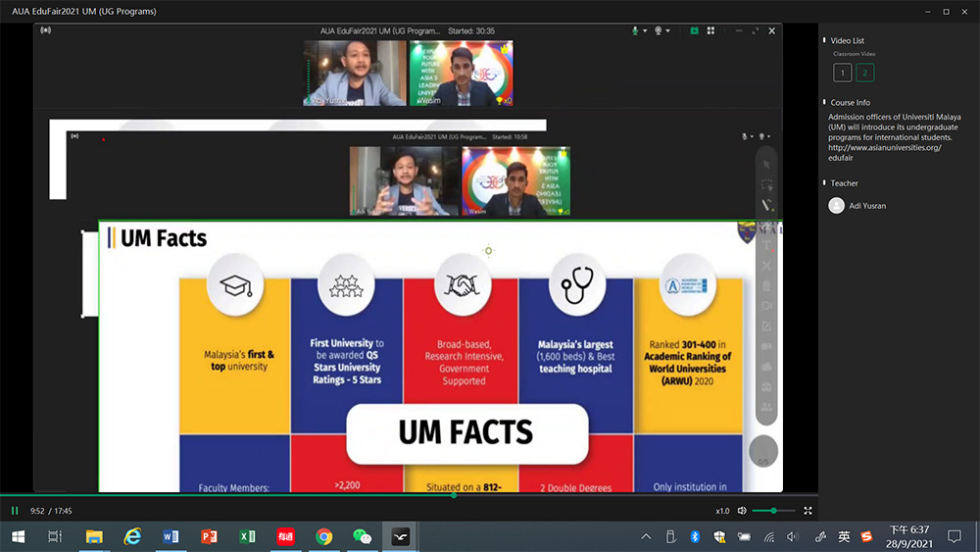Click the round 0/5 counter button
Screen dimensions: 980x552
tap(763, 451)
